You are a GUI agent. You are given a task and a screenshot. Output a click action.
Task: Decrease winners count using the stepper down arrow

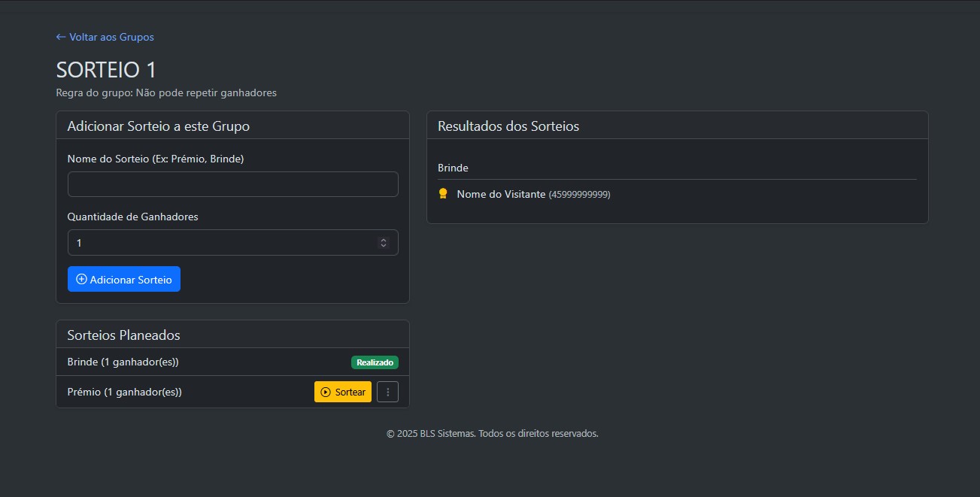tap(384, 246)
